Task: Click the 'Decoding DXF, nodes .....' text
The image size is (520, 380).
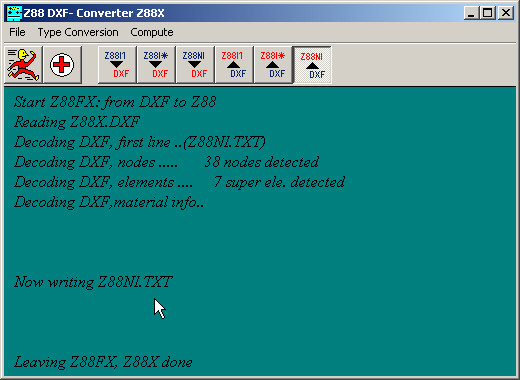Action: (x=96, y=162)
